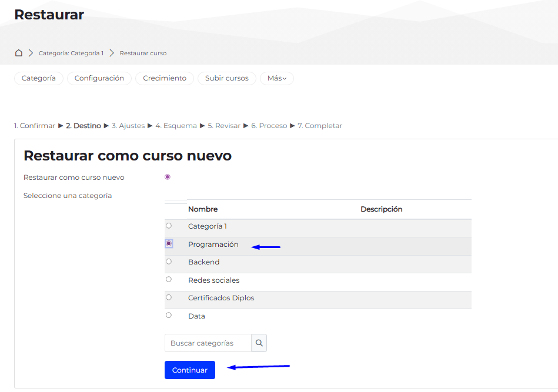The height and width of the screenshot is (392, 558).
Task: Toggle the Restaurar como curso nuevo radio
Action: point(168,177)
